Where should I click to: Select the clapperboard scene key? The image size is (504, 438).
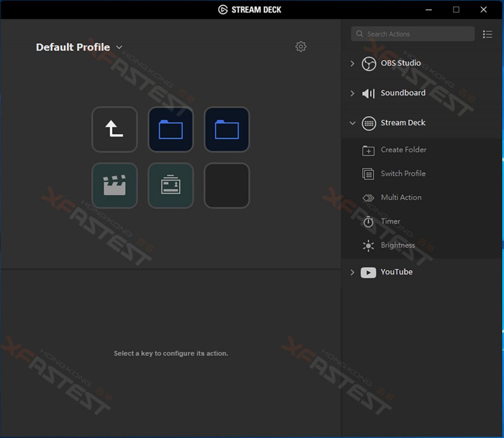114,186
